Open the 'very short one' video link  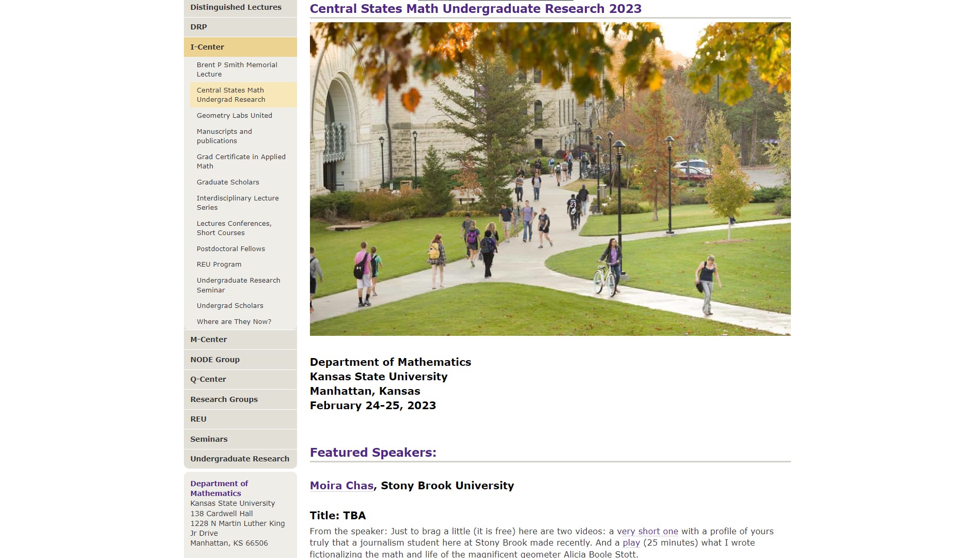(647, 531)
